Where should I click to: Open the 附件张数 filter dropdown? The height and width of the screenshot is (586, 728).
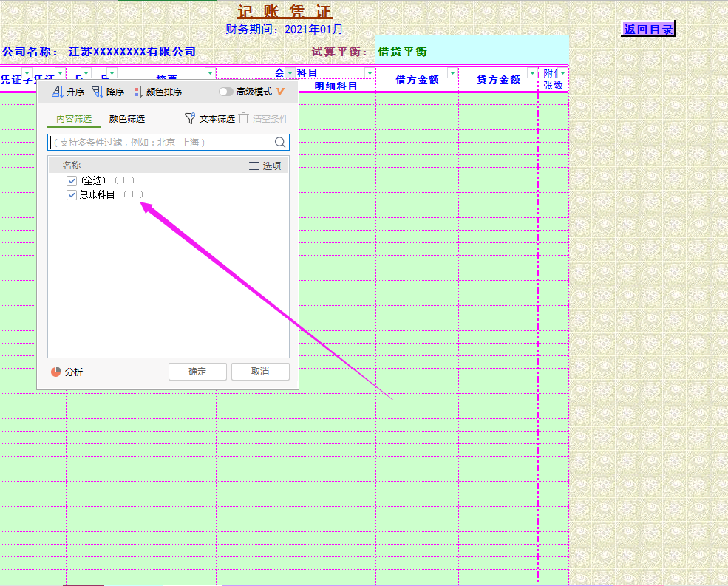click(x=562, y=73)
